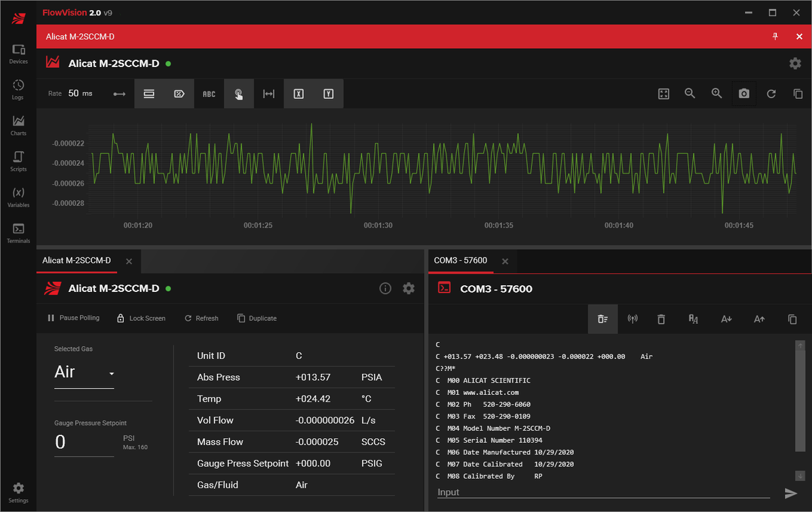812x512 pixels.
Task: Close the COM3 - 57600 tab
Action: coord(503,261)
